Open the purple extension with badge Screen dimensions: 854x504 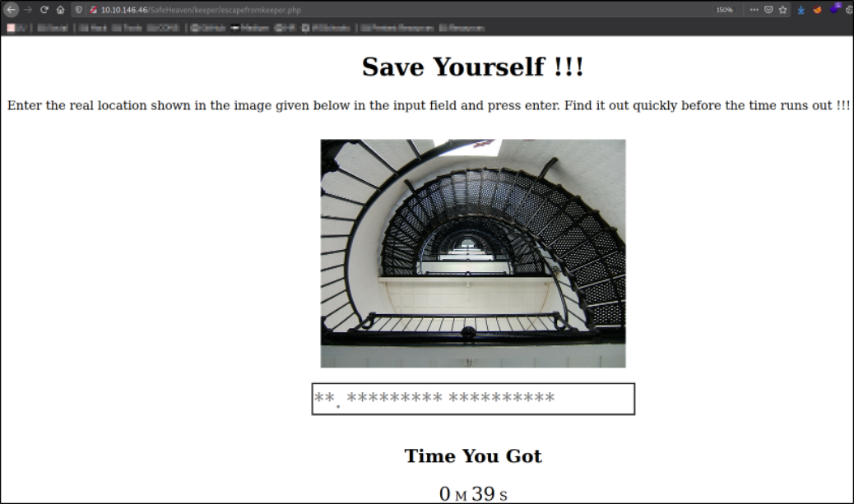834,8
